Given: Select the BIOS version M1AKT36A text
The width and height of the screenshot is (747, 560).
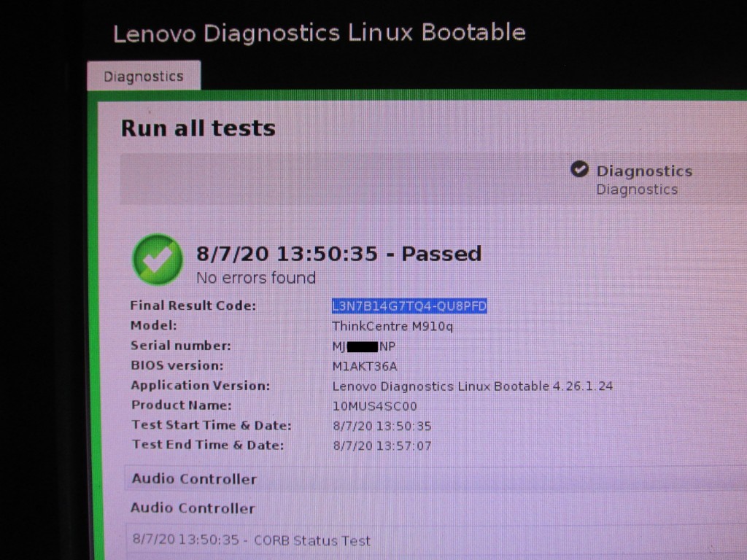Looking at the screenshot, I should coord(365,366).
